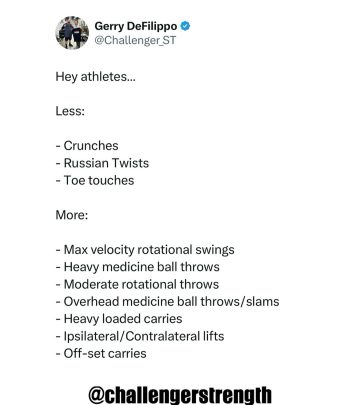
Task: Open Gerry DeFilippo's profile avatar photo
Action: pyautogui.click(x=72, y=32)
